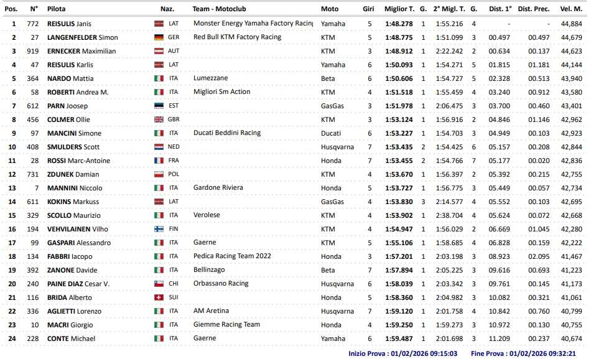Screen dimensions: 591x364
Task: Select the Dutch flag for Smulders Scott
Action: click(x=159, y=147)
